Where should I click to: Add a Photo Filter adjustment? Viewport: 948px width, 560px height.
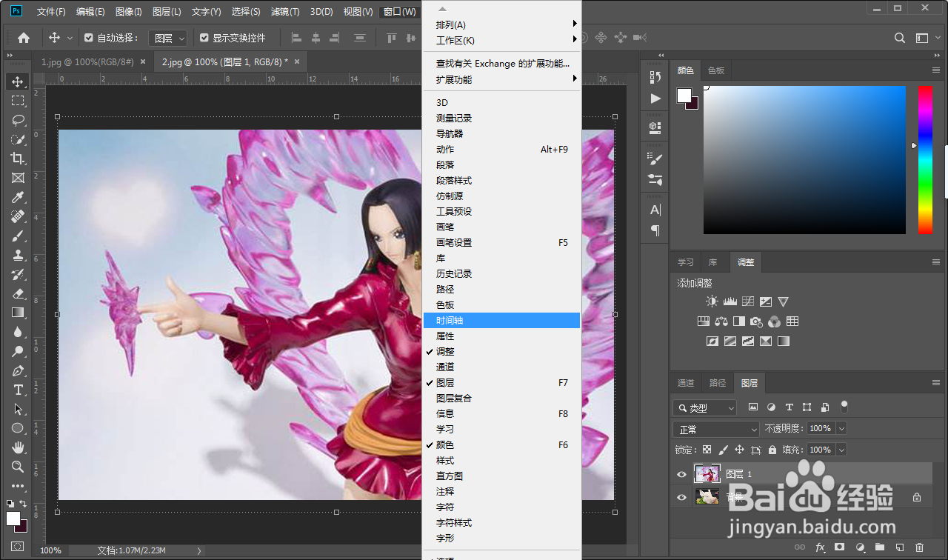click(756, 321)
